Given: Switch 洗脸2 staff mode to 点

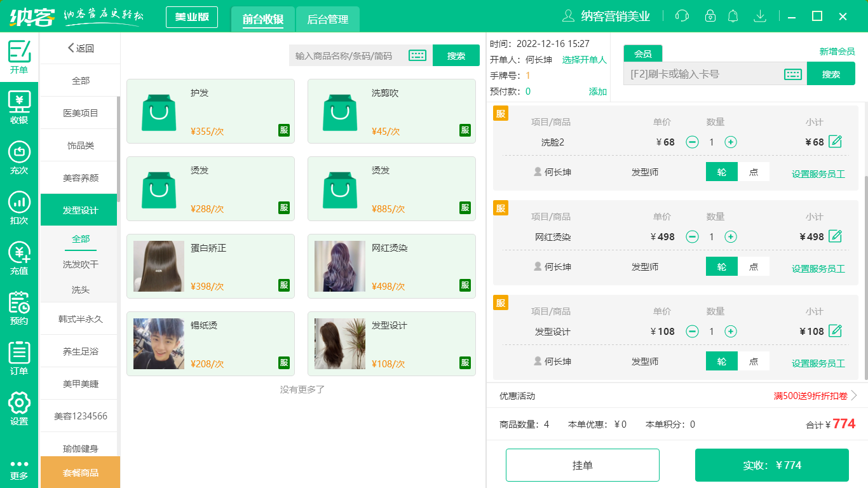Looking at the screenshot, I should tap(754, 172).
